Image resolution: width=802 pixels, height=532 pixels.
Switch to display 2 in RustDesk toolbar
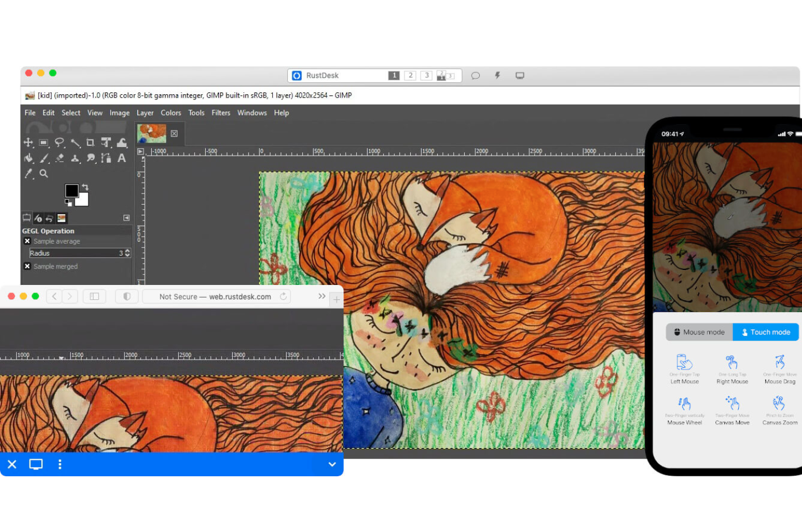tap(410, 76)
